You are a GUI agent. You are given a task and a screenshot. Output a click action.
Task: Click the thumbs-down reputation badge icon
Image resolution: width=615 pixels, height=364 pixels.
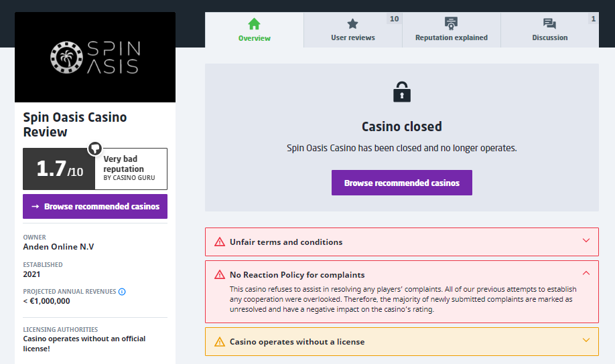click(95, 149)
